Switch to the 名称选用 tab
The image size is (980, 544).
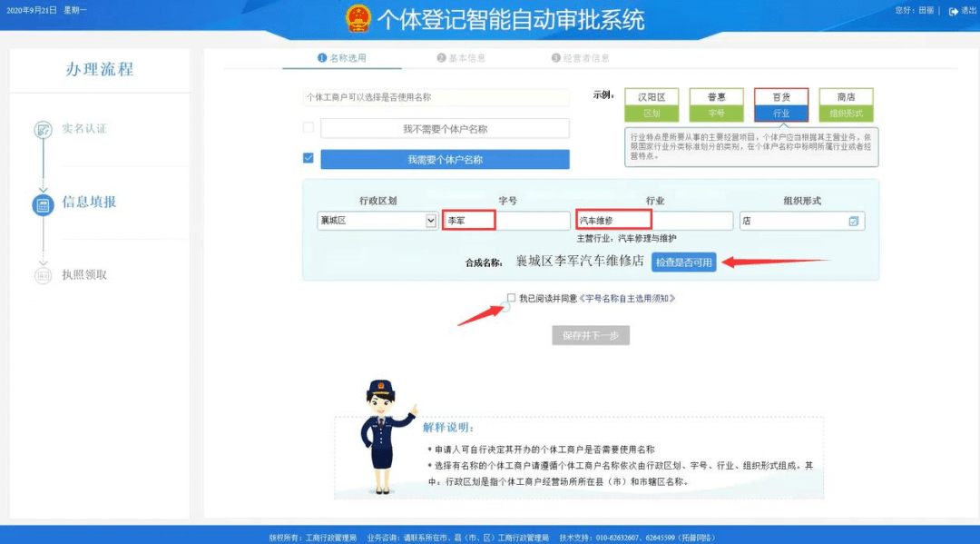tap(341, 58)
